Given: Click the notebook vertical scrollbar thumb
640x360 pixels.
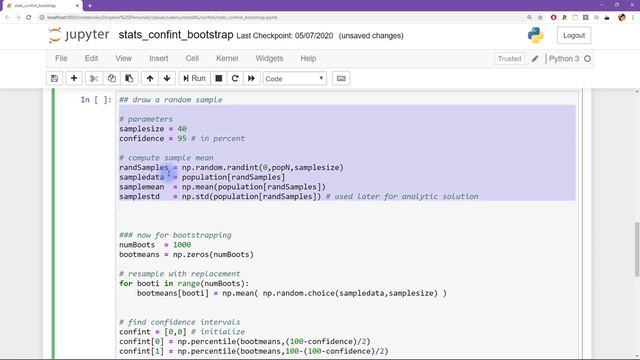Looking at the screenshot, I should pos(637,249).
